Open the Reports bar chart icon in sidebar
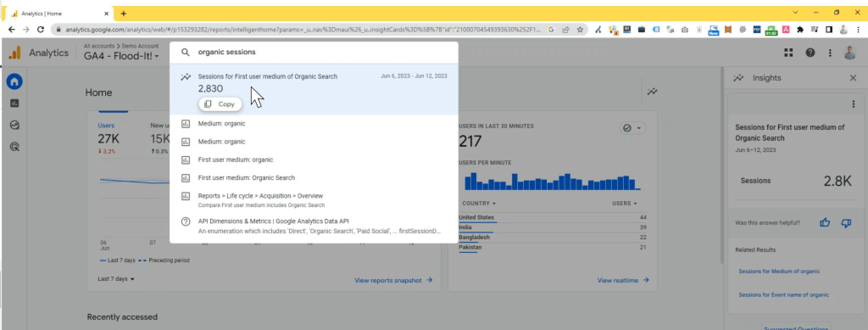This screenshot has height=330, width=868. [14, 103]
